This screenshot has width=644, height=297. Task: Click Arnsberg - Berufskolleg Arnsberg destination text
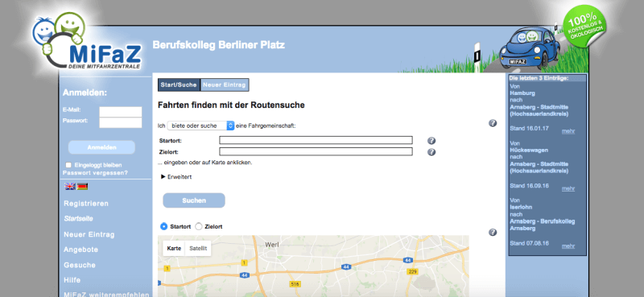pos(542,225)
